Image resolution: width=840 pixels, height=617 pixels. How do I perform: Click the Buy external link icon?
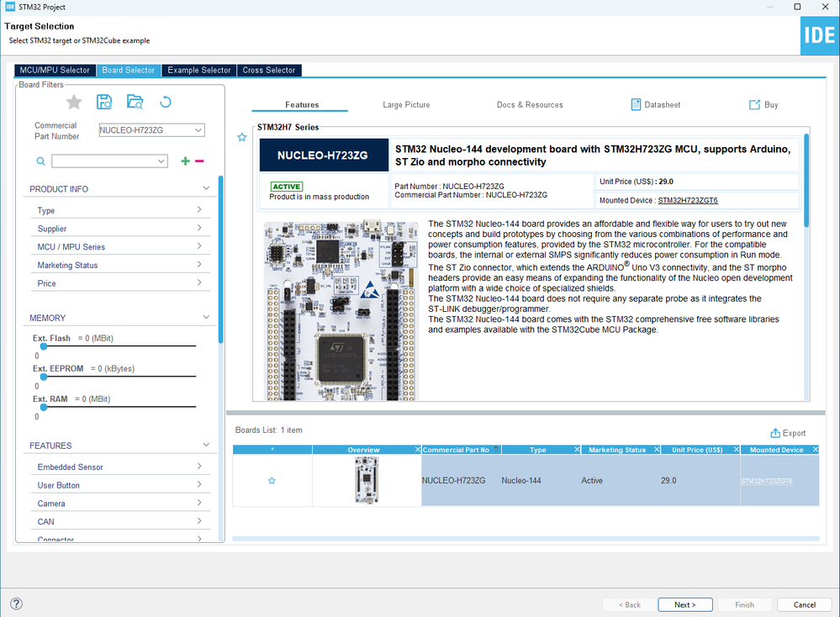click(x=754, y=104)
